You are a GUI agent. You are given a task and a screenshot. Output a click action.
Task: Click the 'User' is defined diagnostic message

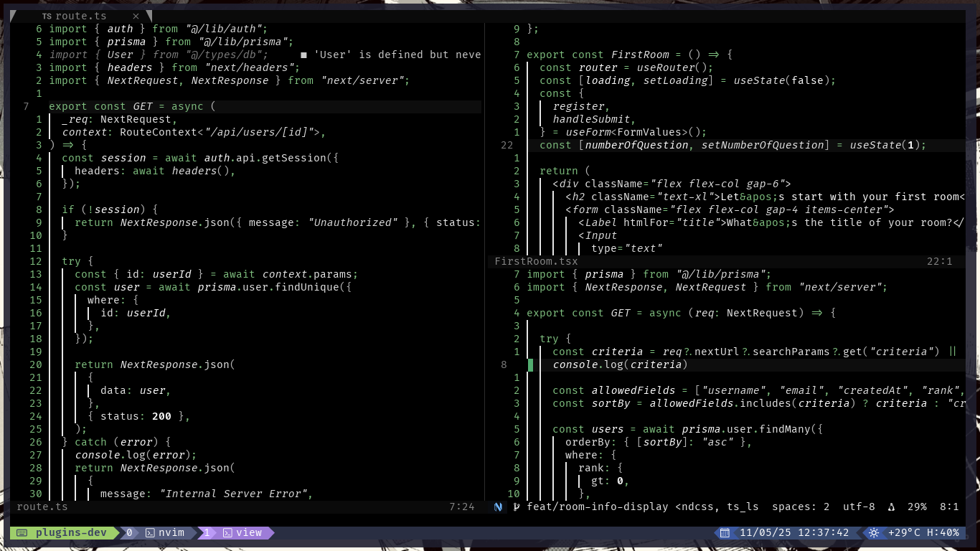[x=397, y=55]
